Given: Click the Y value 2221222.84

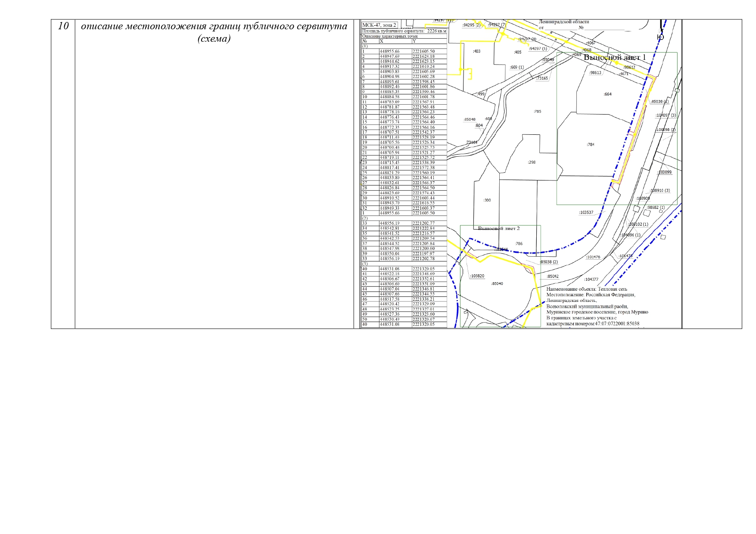Looking at the screenshot, I should (423, 228).
